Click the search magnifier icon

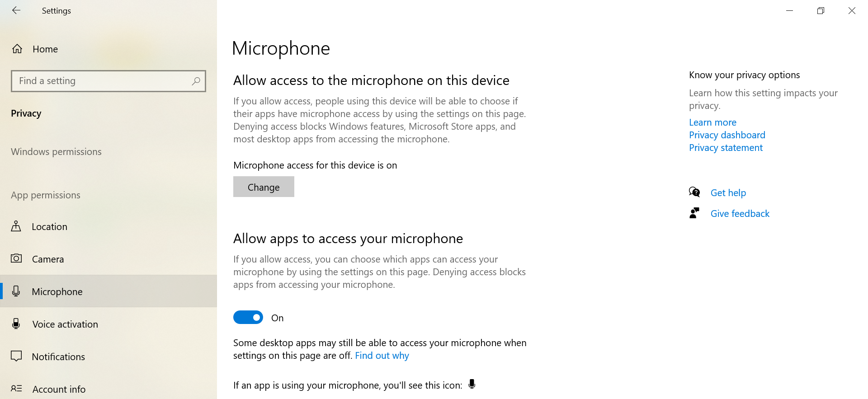196,81
